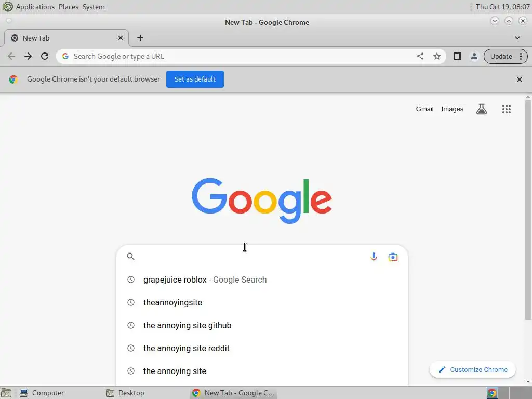Click the Google G icon in the address bar
Image resolution: width=532 pixels, height=399 pixels.
65,56
